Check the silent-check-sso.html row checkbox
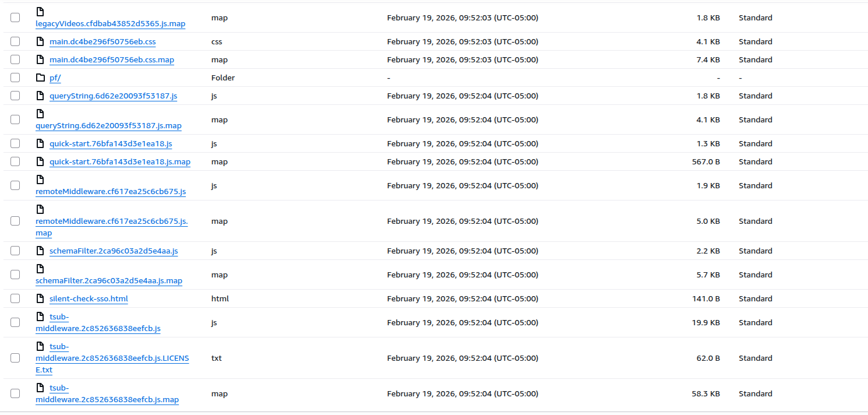Image resolution: width=868 pixels, height=415 pixels. pyautogui.click(x=15, y=299)
